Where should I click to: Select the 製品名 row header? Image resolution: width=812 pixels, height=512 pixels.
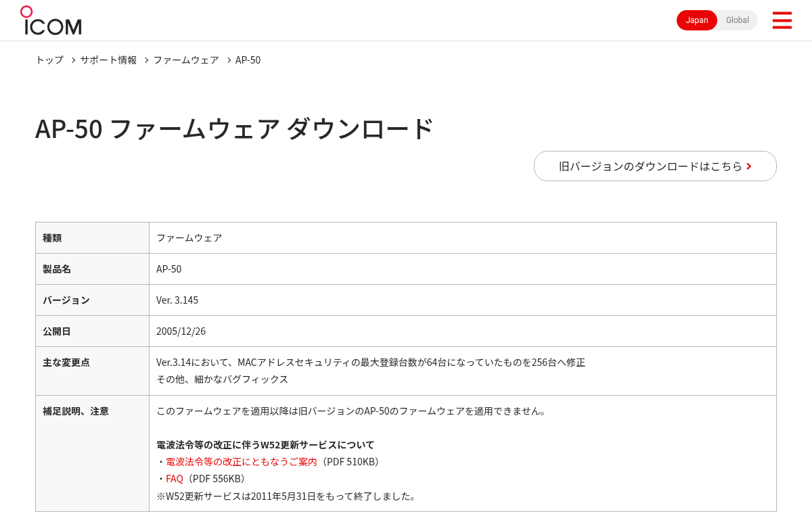point(92,269)
